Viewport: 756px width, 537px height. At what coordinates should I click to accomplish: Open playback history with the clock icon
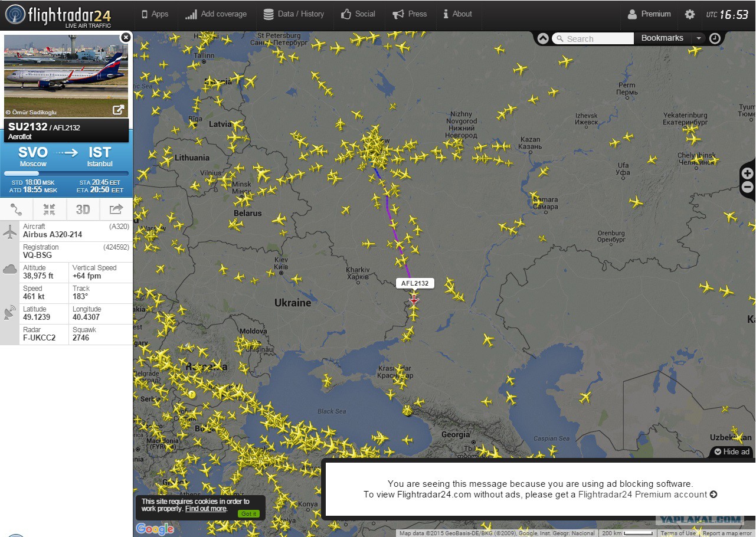point(715,38)
